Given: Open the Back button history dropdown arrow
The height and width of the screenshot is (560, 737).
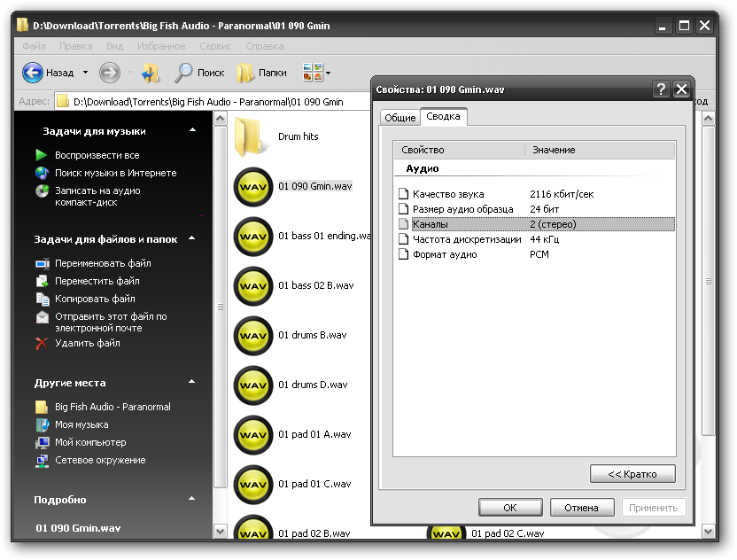Looking at the screenshot, I should [85, 73].
